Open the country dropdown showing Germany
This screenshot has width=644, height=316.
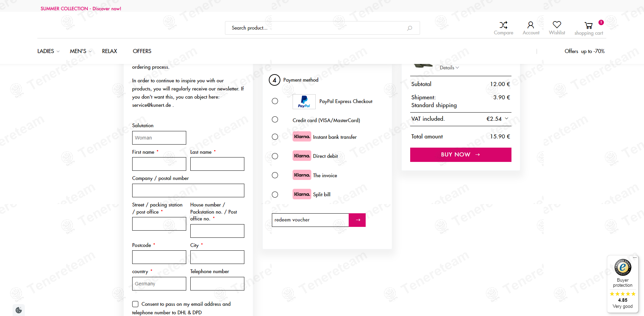point(159,284)
